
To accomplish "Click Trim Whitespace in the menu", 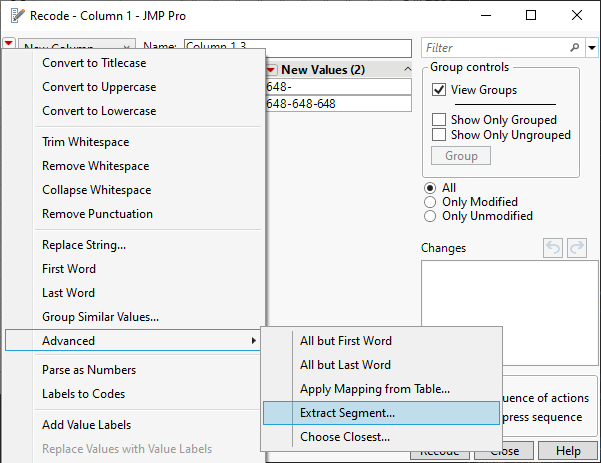I will coord(85,142).
